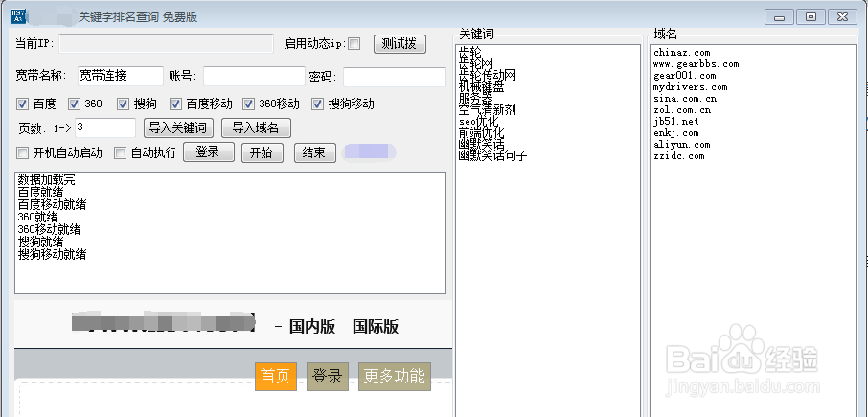Toggle the 搜狗 checkbox

coord(123,104)
